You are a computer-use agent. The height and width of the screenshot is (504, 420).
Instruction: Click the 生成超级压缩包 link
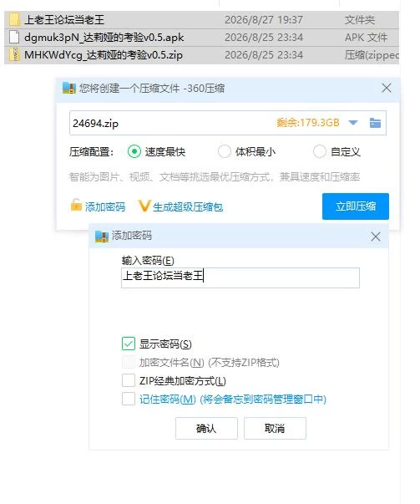click(x=188, y=207)
